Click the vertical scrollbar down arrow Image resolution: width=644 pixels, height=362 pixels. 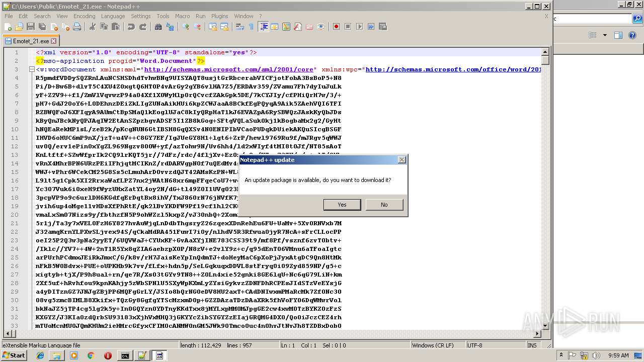545,325
